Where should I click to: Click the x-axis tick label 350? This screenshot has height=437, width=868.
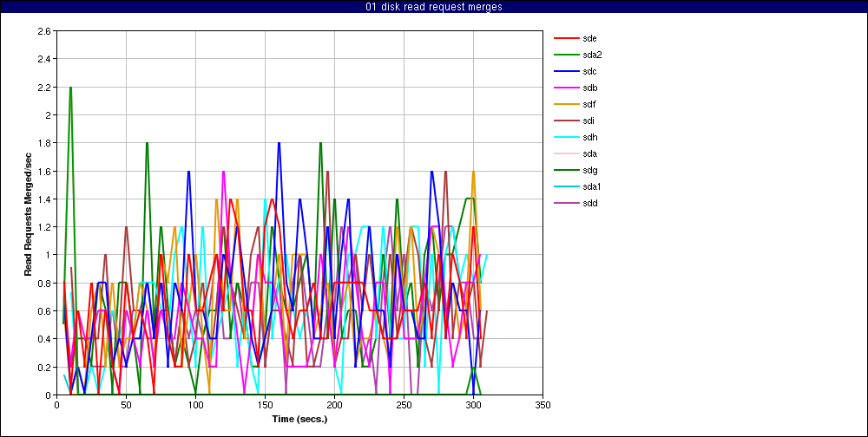pyautogui.click(x=543, y=405)
